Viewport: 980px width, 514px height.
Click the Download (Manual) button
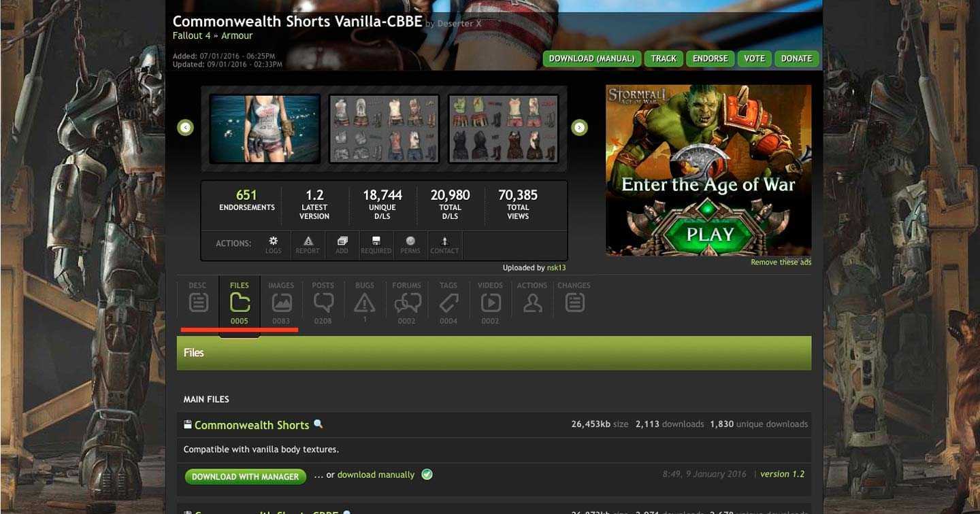click(x=591, y=58)
